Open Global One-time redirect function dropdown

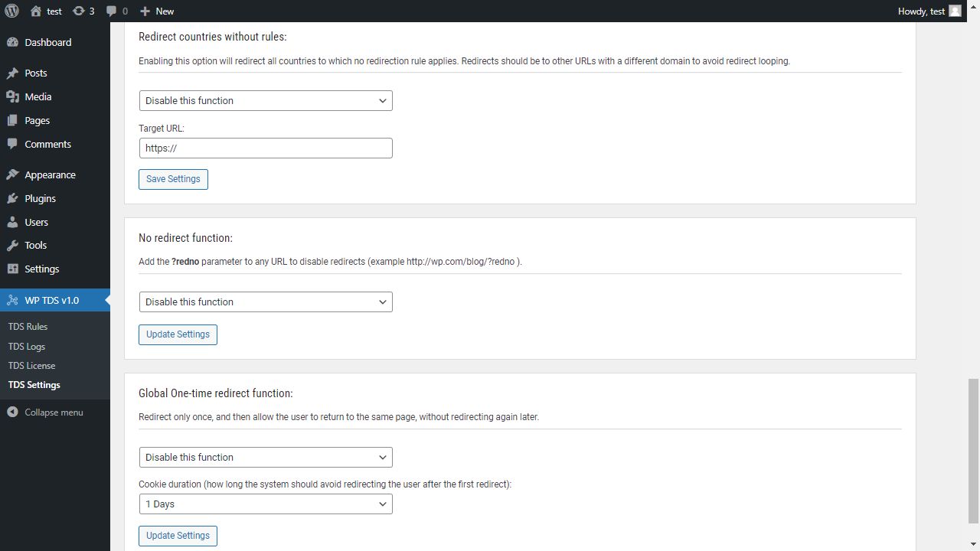[266, 457]
